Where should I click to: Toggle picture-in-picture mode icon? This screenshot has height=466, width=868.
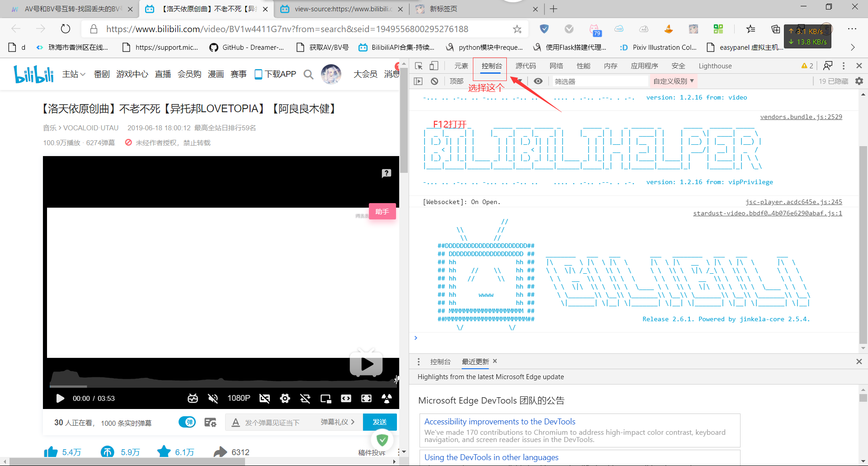pos(325,399)
